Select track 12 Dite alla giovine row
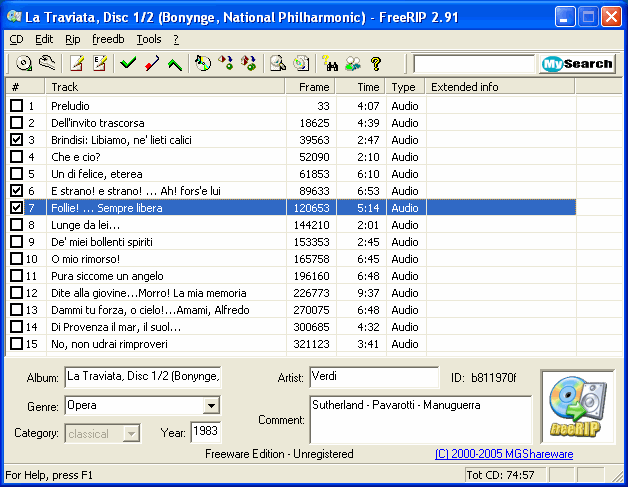The width and height of the screenshot is (628, 487). [x=291, y=293]
